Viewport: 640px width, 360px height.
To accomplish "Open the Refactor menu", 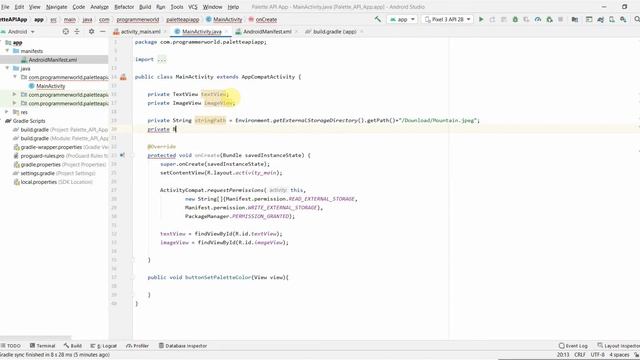I will pyautogui.click(x=124, y=7).
